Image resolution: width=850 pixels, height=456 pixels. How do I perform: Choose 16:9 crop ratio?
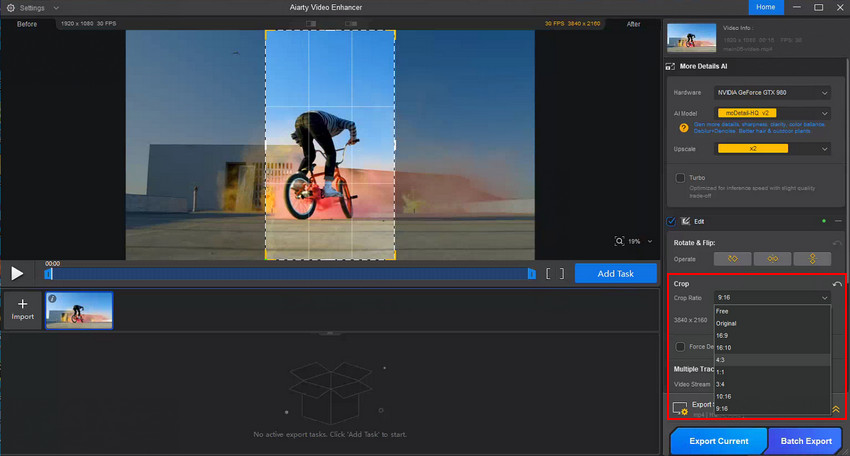(x=772, y=336)
